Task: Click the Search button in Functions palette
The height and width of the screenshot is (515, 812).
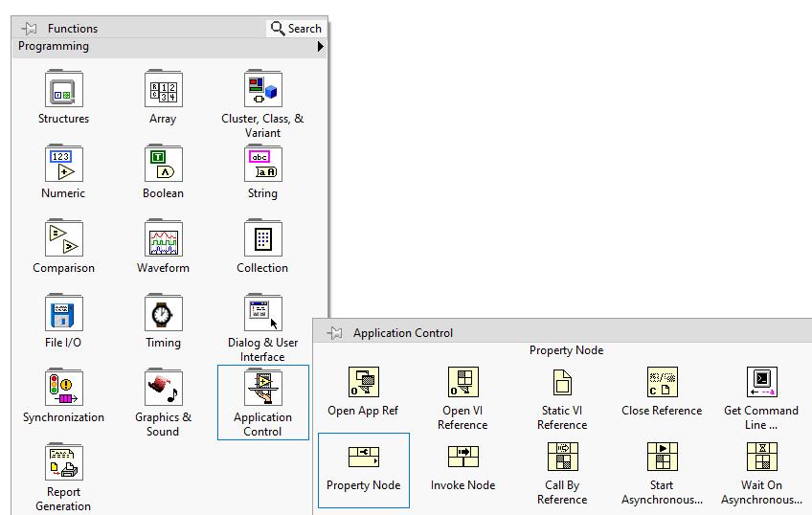Action: pyautogui.click(x=297, y=29)
